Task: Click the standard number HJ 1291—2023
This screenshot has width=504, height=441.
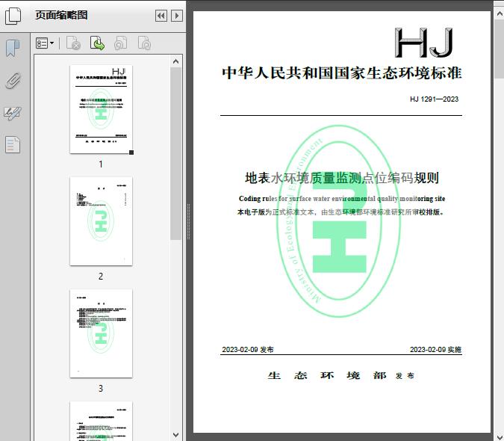Action: [434, 99]
